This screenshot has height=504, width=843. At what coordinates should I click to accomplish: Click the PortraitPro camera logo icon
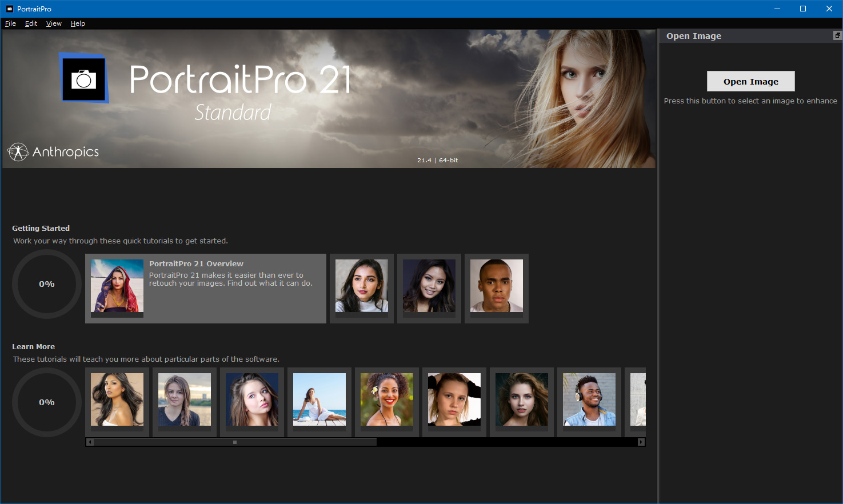click(85, 79)
